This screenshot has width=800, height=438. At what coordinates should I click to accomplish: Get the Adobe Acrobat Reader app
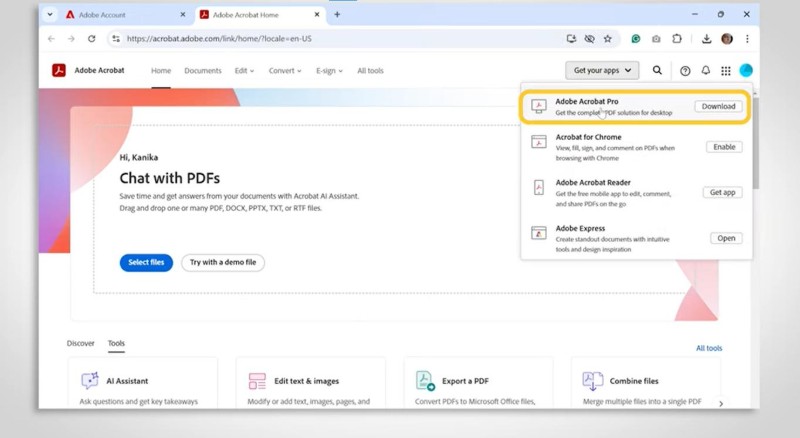[x=722, y=192]
